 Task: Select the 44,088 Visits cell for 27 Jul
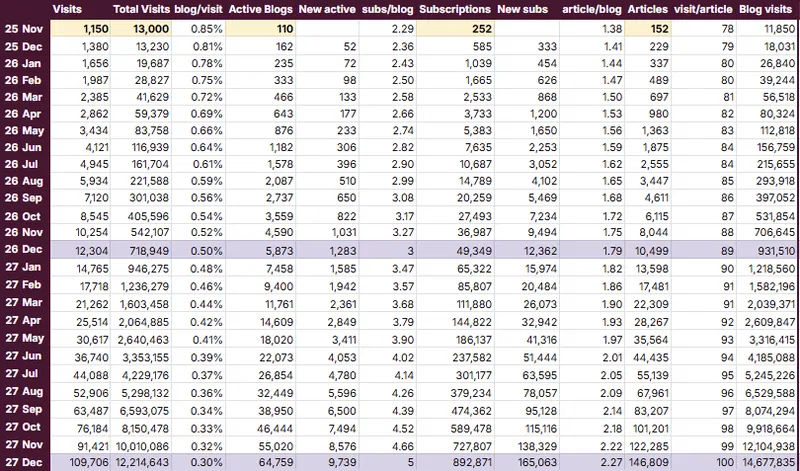pos(81,376)
